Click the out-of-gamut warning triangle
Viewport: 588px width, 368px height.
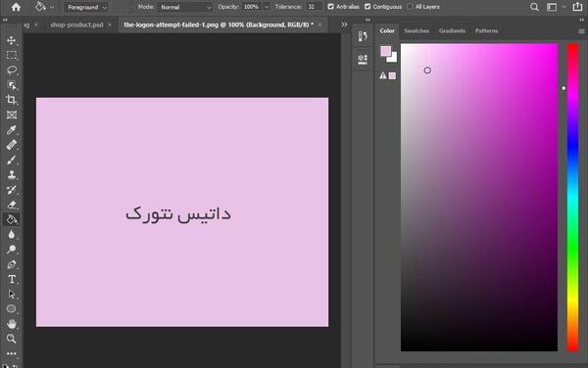pyautogui.click(x=382, y=75)
